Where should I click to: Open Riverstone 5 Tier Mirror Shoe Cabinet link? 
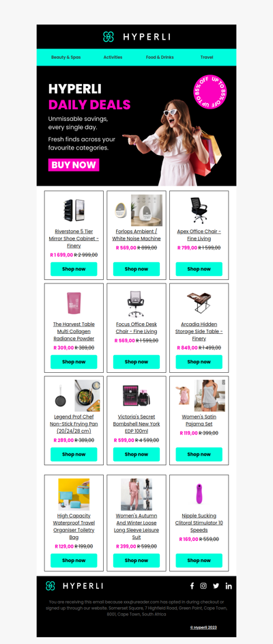[x=74, y=238]
